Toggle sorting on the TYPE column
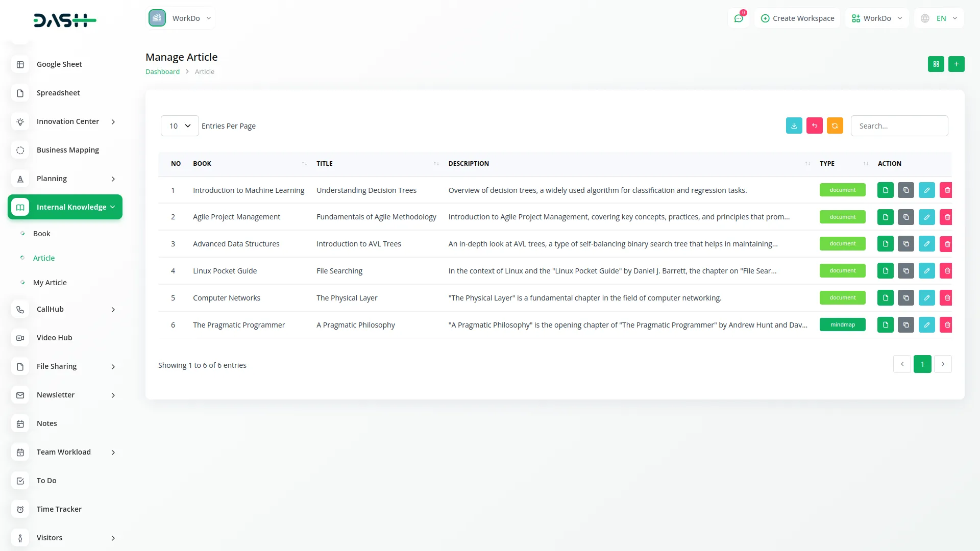This screenshot has width=980, height=551. pos(865,163)
